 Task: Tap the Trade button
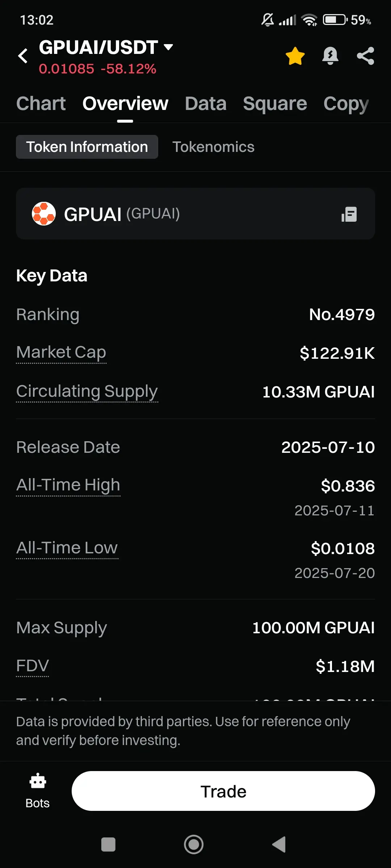223,791
